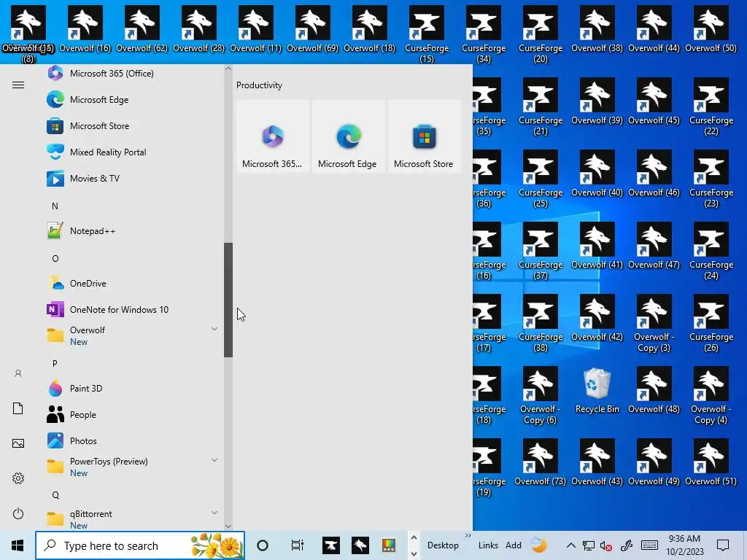Jump to letter O section header

pyautogui.click(x=55, y=259)
